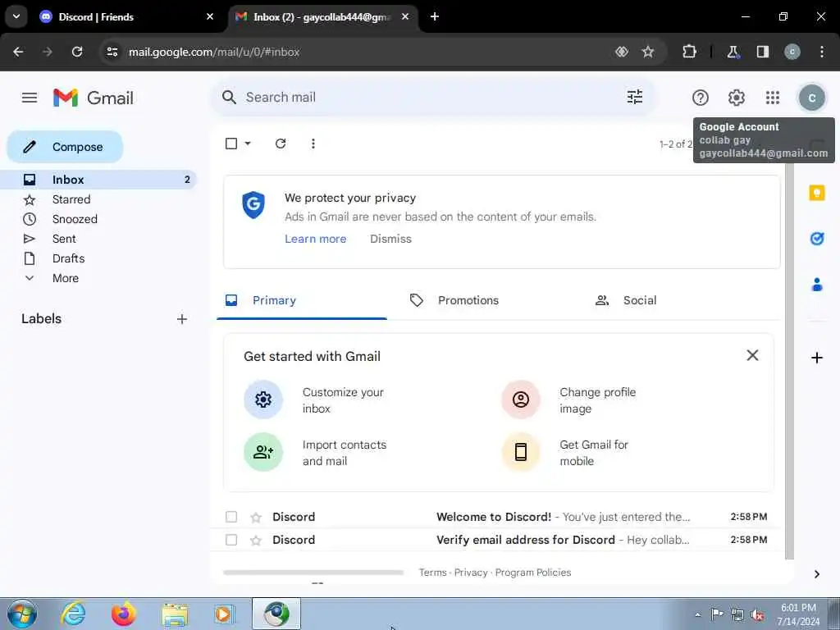Click Customize your inbox gear icon
The height and width of the screenshot is (630, 840).
tap(263, 399)
